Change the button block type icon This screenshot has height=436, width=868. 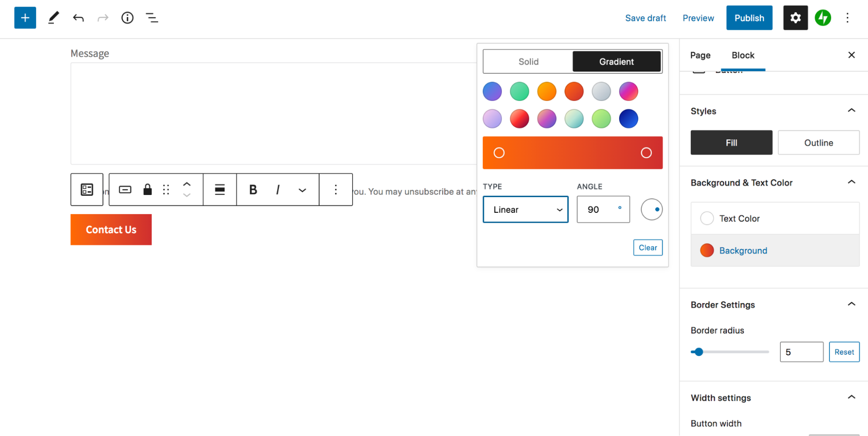coord(125,189)
